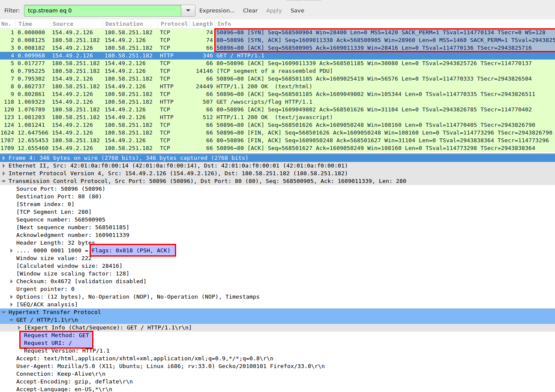Sort packets by the Time column
The image size is (555, 392).
pos(33,24)
